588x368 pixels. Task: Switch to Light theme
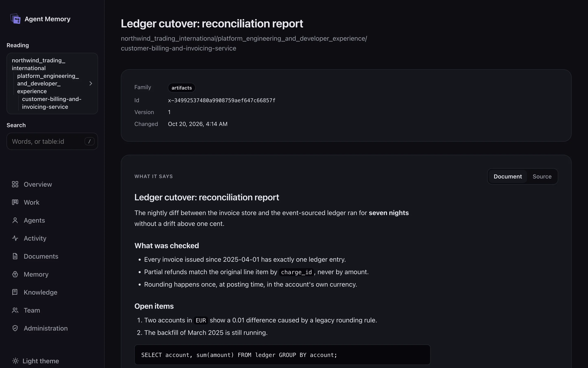click(x=36, y=361)
